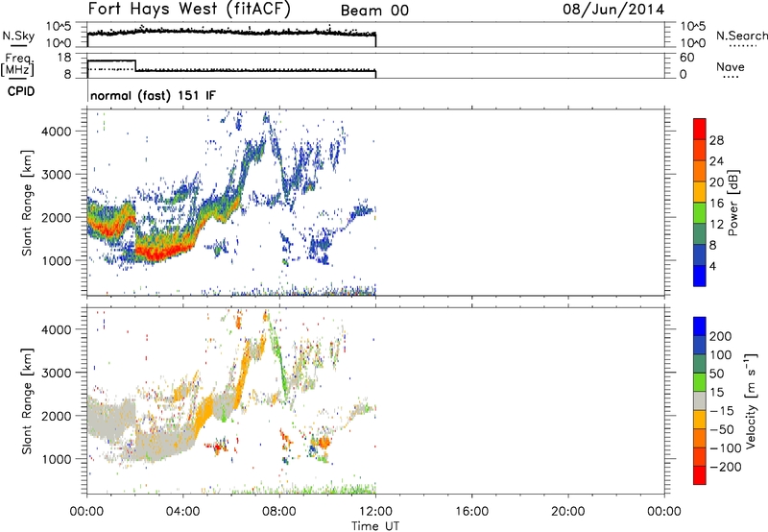
Task: Click the "Velocity [m s⁻¹]" color bar title
Action: tap(751, 400)
